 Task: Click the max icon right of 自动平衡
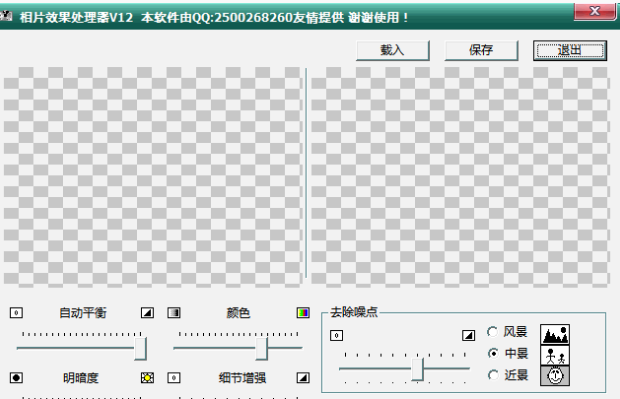tap(147, 313)
